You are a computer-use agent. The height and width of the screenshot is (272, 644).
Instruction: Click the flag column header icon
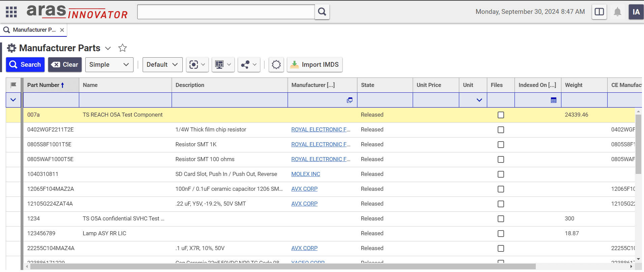coord(13,85)
